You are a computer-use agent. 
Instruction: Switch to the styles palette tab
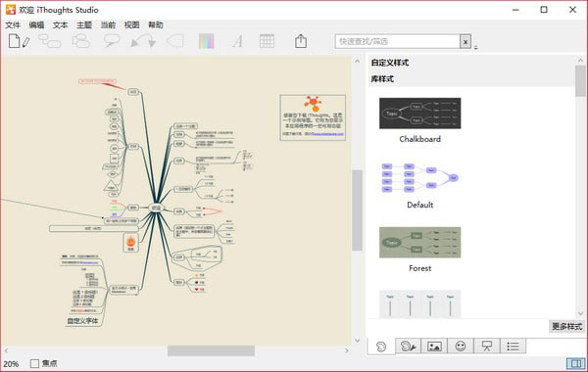pyautogui.click(x=381, y=347)
